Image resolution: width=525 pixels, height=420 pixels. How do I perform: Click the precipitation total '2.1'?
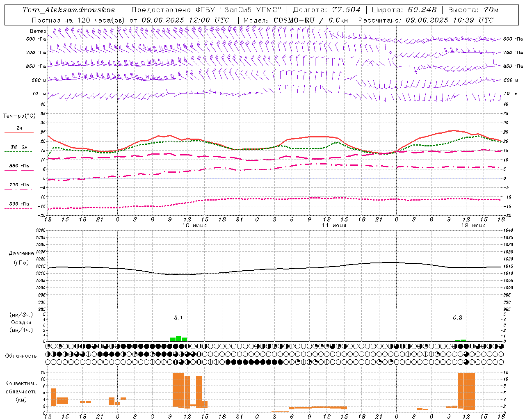tap(178, 317)
